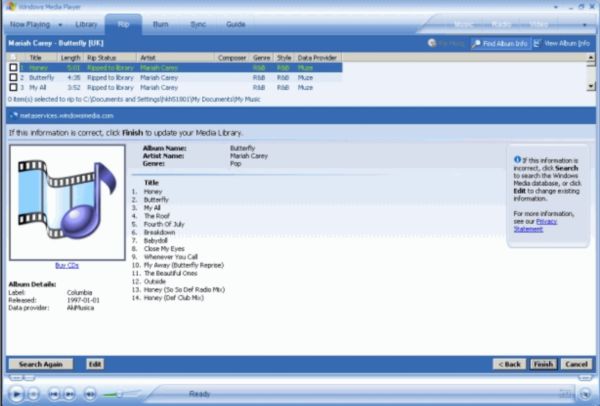Select the Rip tab
Image resolution: width=600 pixels, height=406 pixels.
point(123,24)
